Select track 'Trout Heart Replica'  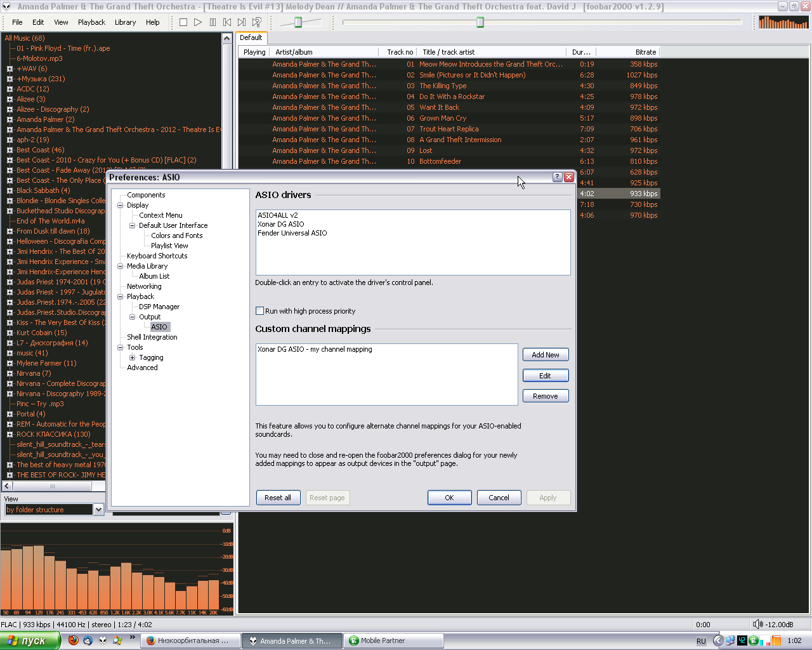[449, 129]
